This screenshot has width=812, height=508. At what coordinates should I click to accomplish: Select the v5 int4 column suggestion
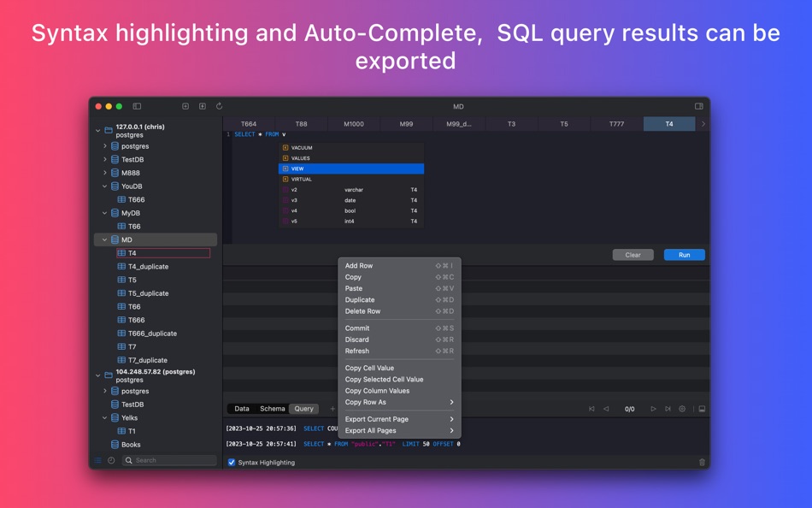click(x=351, y=222)
